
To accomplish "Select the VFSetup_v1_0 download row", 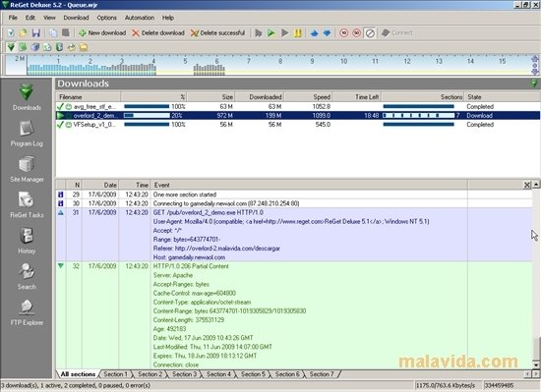I will (298, 125).
